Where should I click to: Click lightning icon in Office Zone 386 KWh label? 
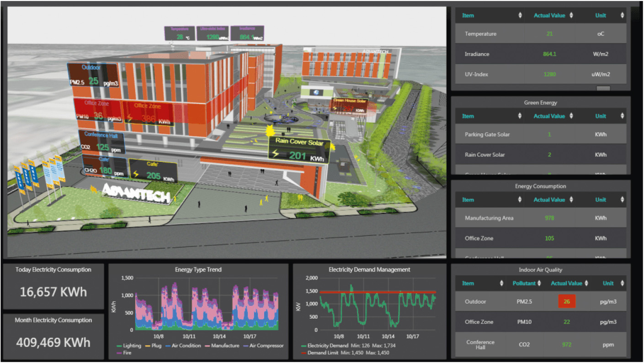click(129, 117)
